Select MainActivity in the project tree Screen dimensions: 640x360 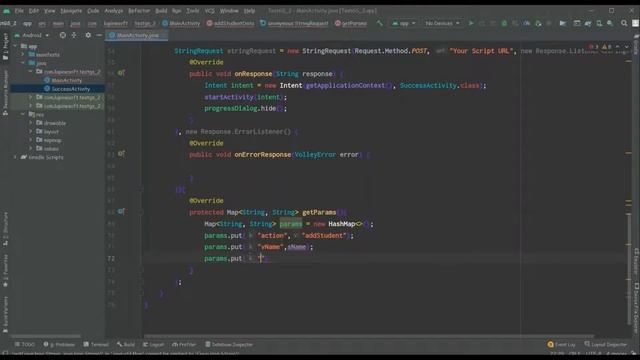pyautogui.click(x=62, y=80)
